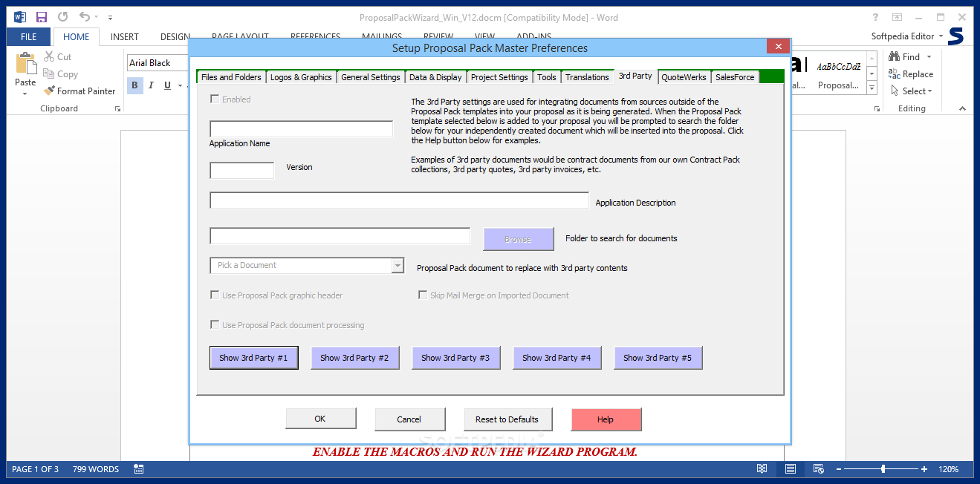Screen dimensions: 980x484
Task: Open the Underline style dropdown arrow
Action: 181,85
